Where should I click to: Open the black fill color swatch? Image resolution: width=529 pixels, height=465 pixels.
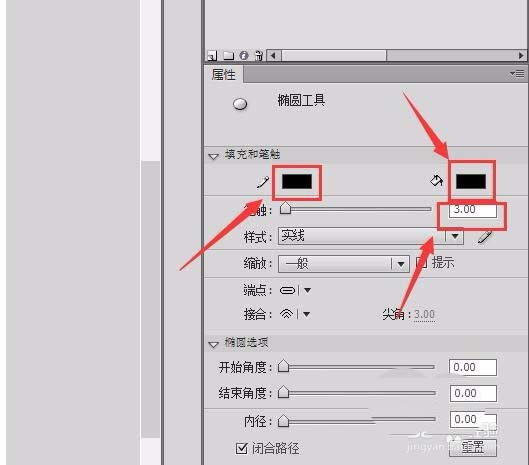471,182
